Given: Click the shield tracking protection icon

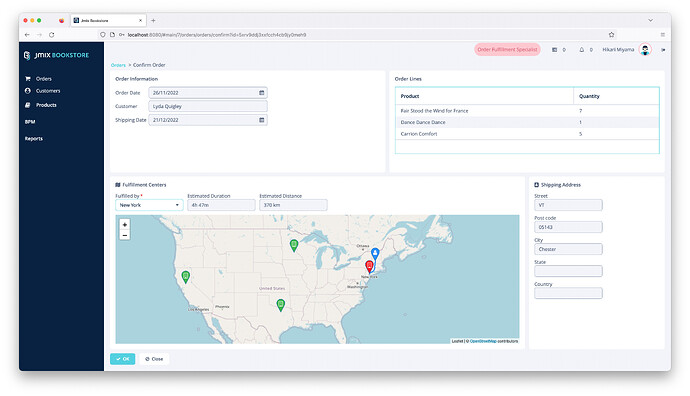Looking at the screenshot, I should pyautogui.click(x=103, y=35).
